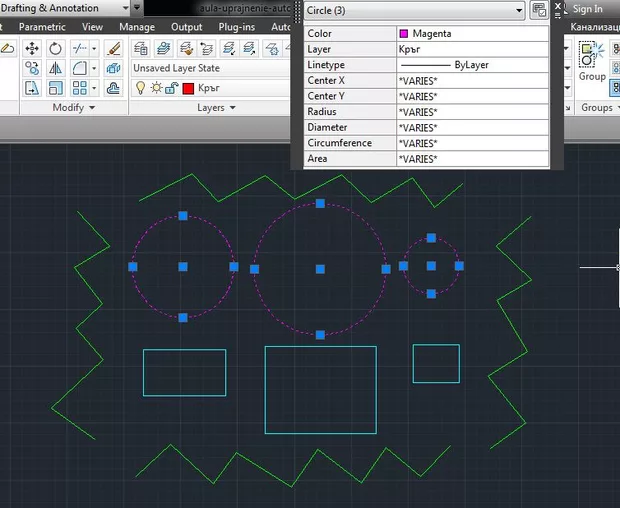Click the Center X value field

coord(473,81)
